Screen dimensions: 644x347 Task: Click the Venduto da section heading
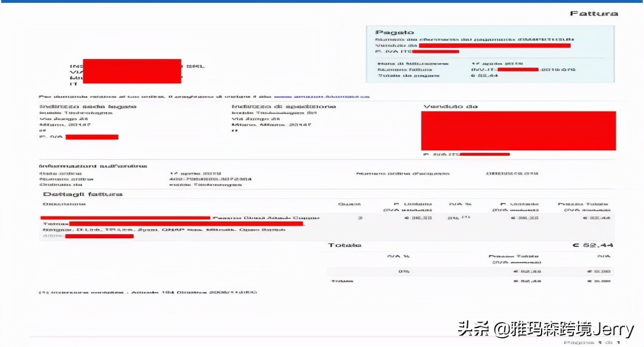(443, 106)
